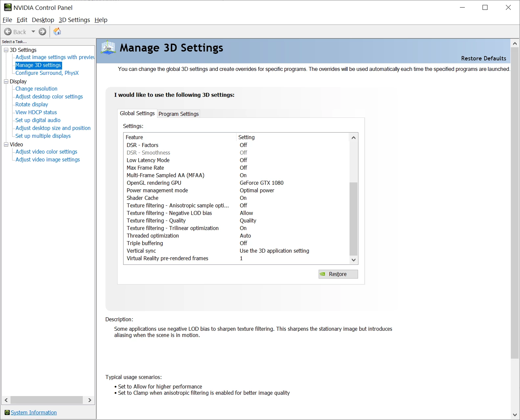
Task: Open Adjust desktop size and position
Action: click(53, 128)
